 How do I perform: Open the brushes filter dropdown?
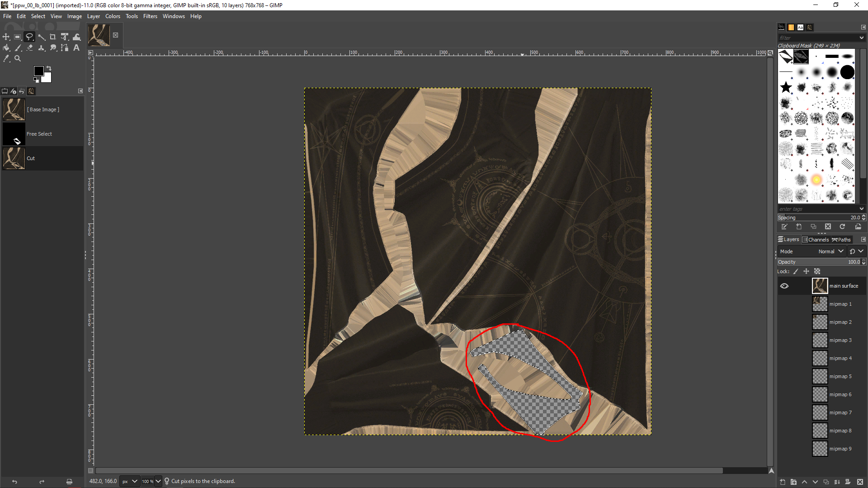(862, 38)
